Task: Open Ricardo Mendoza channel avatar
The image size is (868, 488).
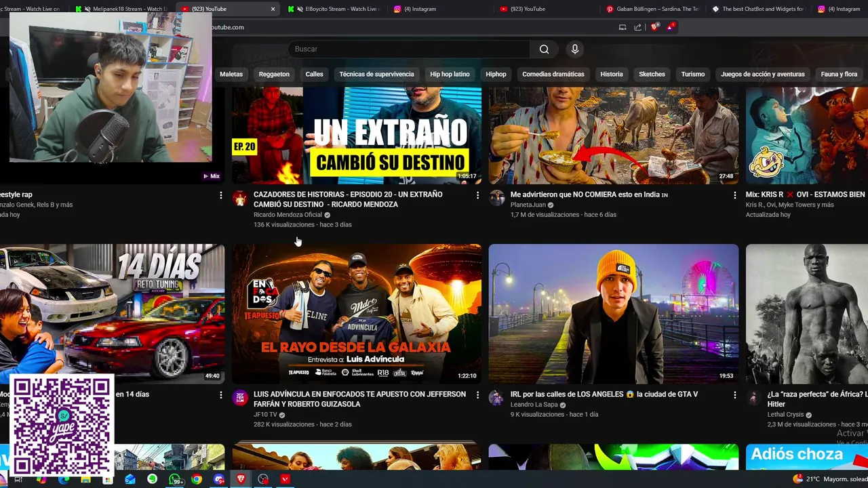Action: point(240,198)
